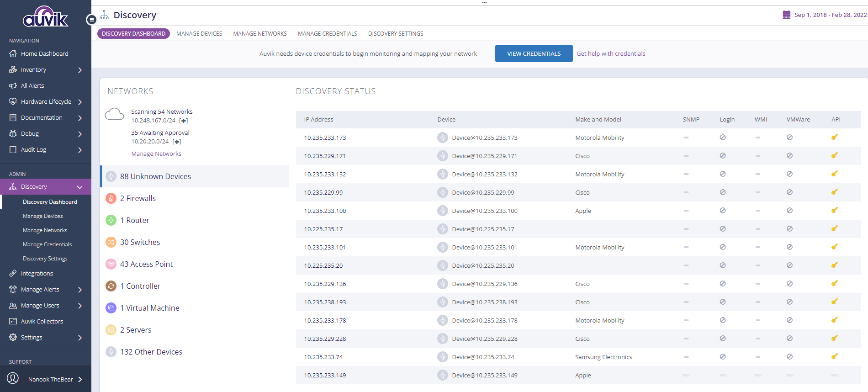Click the Nanook TheBear user avatar icon
The image size is (868, 392).
pyautogui.click(x=13, y=378)
